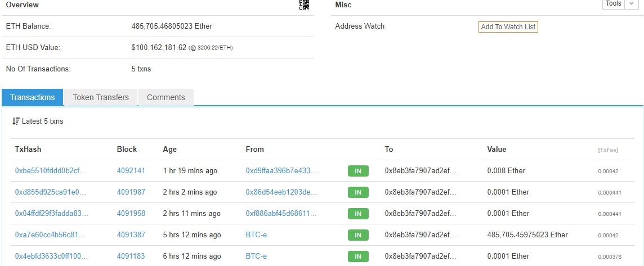Open the Comments tab

[166, 97]
